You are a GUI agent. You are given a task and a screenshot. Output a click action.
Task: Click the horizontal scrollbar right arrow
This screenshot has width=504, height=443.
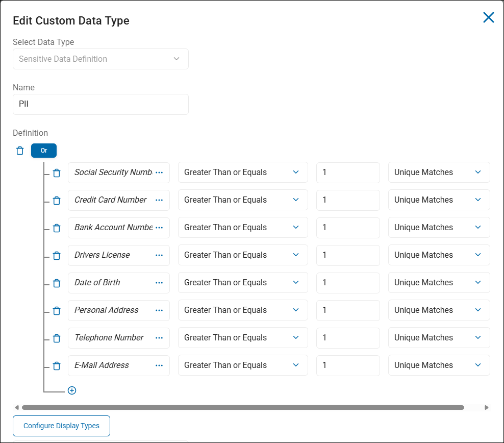click(487, 407)
